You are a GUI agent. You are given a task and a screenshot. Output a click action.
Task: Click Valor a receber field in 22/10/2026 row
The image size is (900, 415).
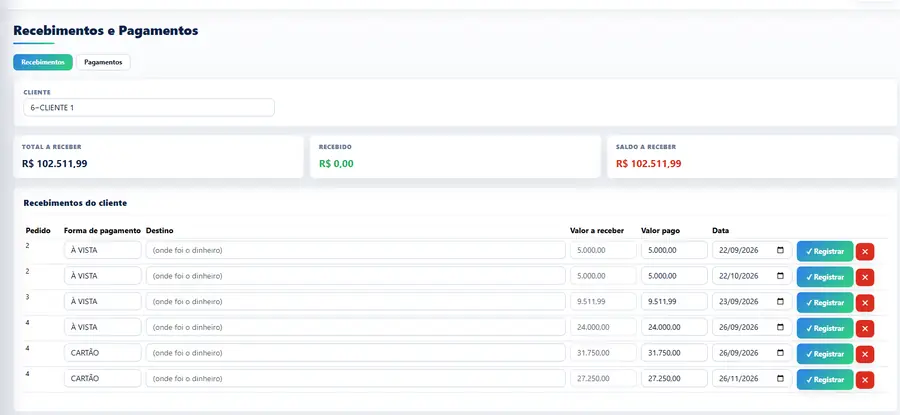click(603, 276)
